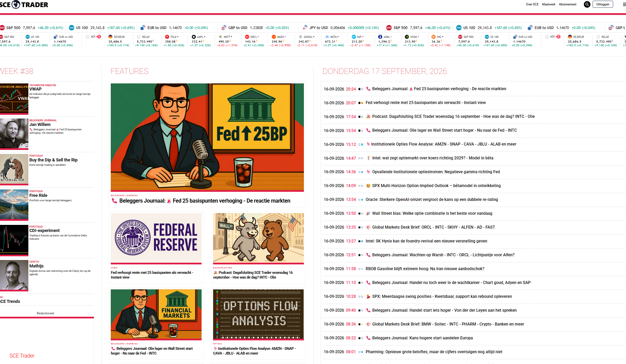Open the Fed 25BP featured image
Screen dimensions: 626x364
point(207,137)
